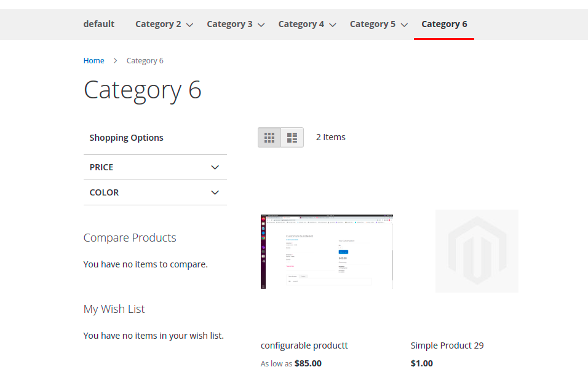588x383 pixels.
Task: Switch to list view mode
Action: point(293,137)
